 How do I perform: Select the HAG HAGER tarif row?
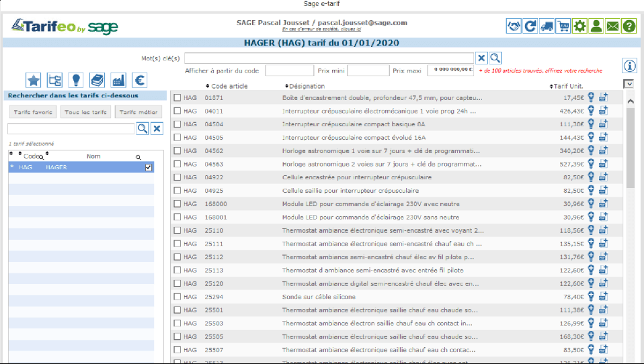point(81,167)
